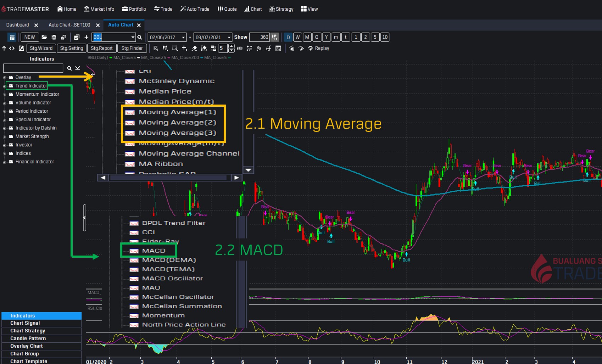This screenshot has width=602, height=364.
Task: Open the start date 02/06/2017 dropdown
Action: click(184, 37)
